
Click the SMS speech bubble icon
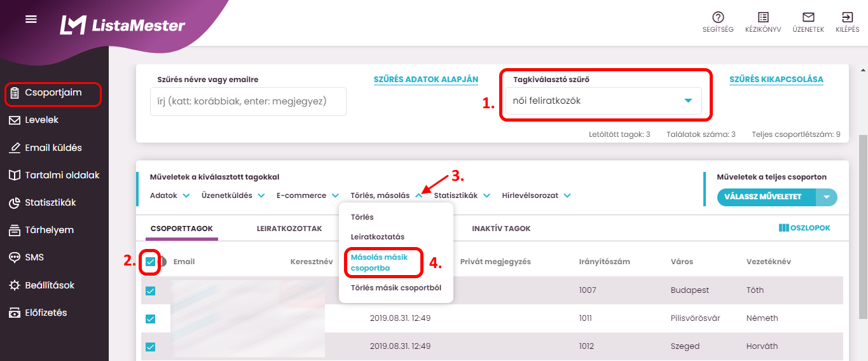[x=15, y=258]
